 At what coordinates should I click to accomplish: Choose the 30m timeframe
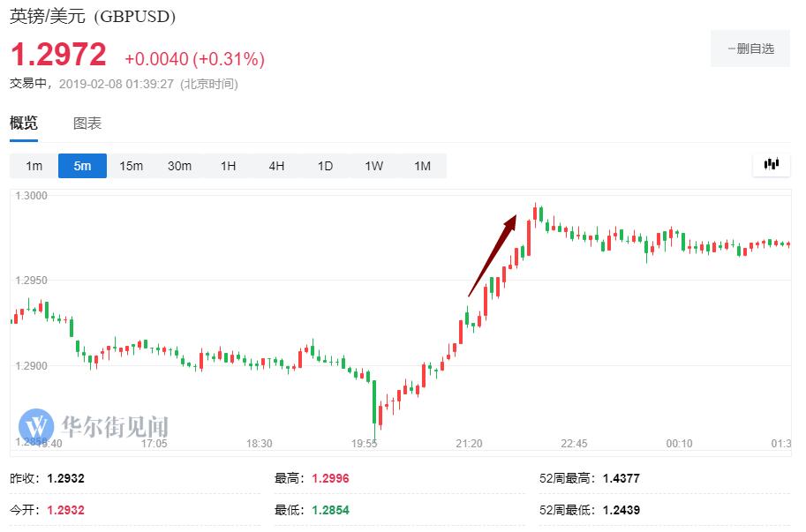coord(179,166)
